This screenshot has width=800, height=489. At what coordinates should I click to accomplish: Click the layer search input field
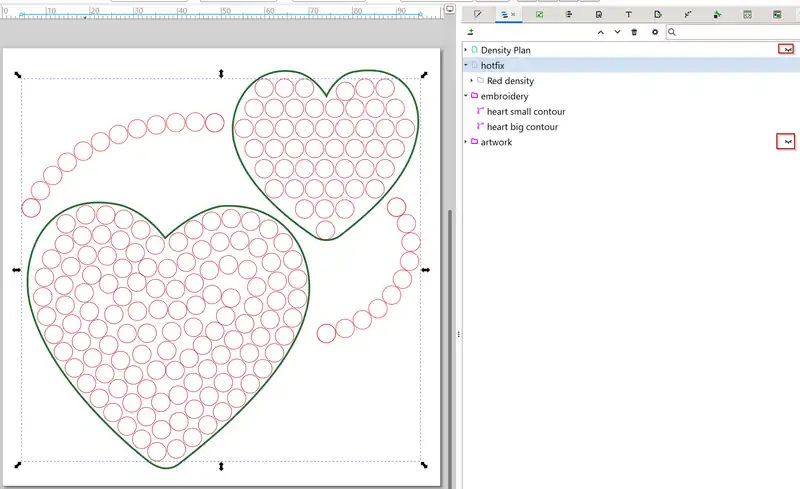tap(735, 32)
